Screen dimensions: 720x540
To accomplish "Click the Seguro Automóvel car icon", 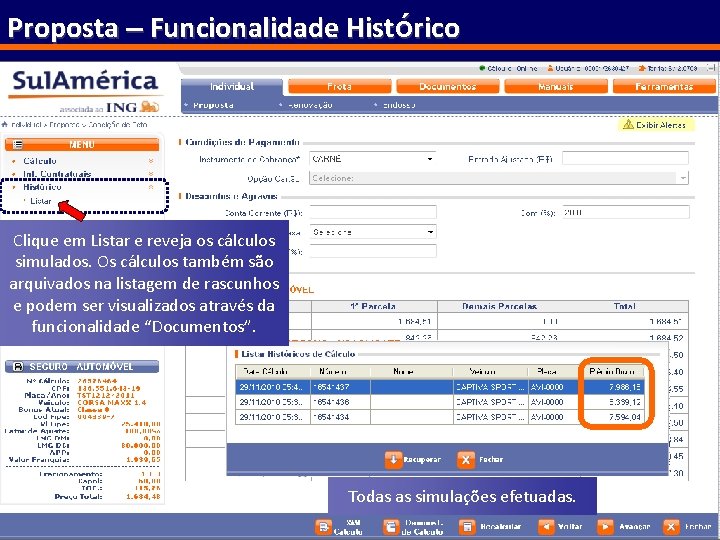I will [18, 366].
